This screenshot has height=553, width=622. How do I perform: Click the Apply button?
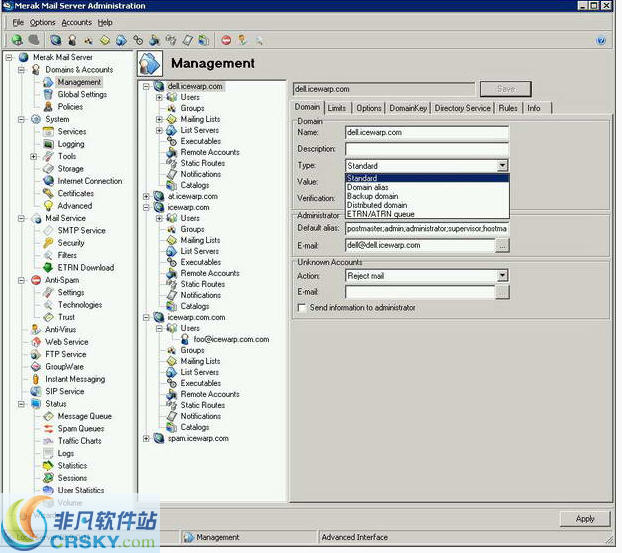coord(585,518)
